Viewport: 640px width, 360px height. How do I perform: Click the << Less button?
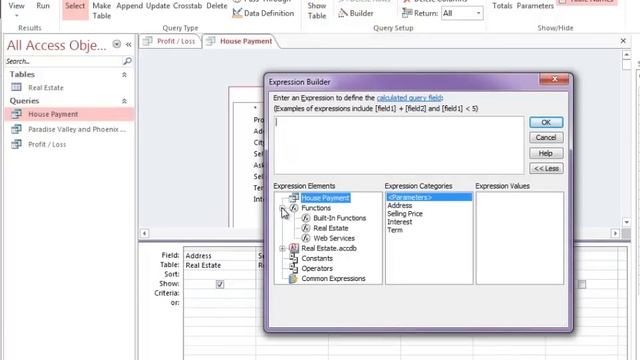pyautogui.click(x=546, y=169)
